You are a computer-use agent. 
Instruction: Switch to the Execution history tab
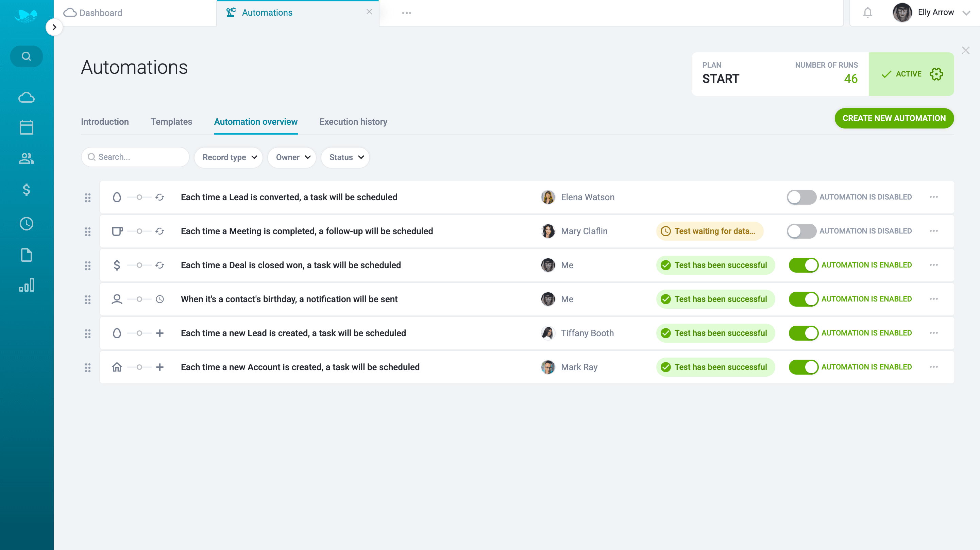point(353,122)
